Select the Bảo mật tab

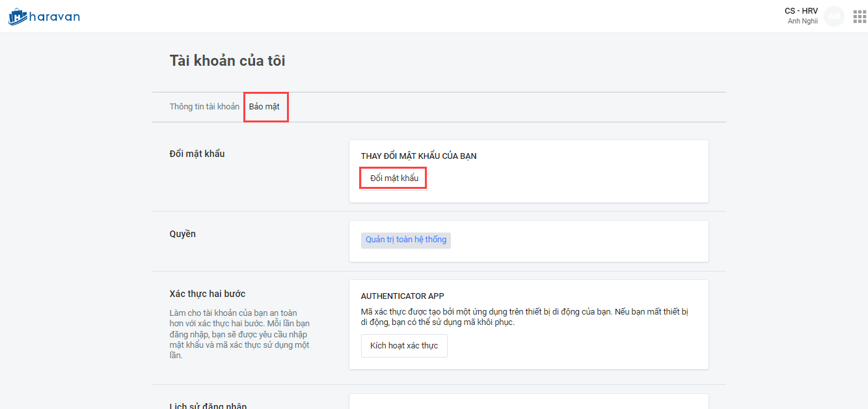tap(264, 107)
